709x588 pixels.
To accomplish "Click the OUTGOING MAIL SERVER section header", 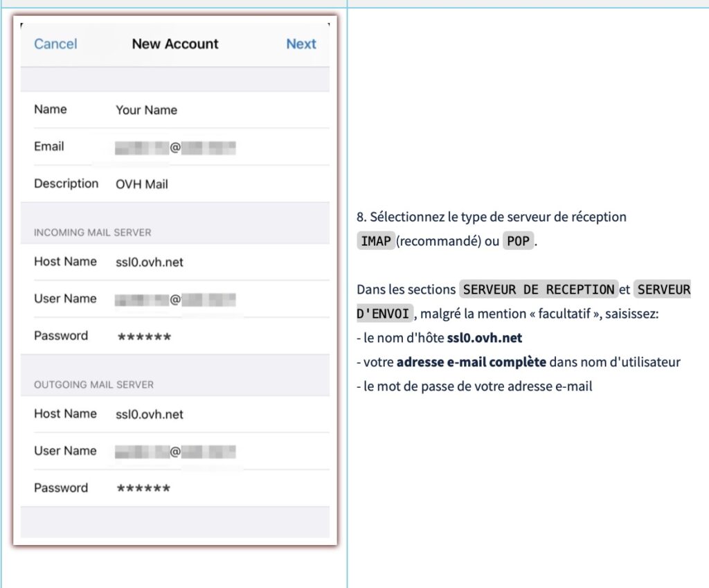I will (93, 384).
